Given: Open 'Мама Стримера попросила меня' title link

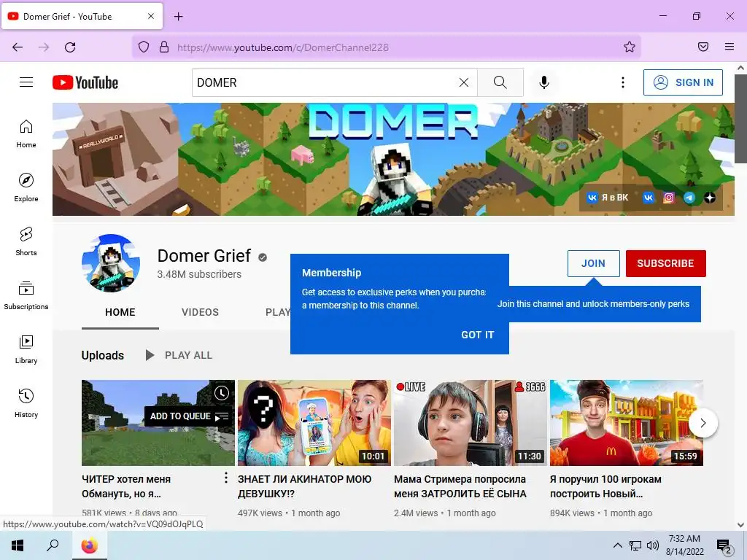Looking at the screenshot, I should tap(460, 486).
